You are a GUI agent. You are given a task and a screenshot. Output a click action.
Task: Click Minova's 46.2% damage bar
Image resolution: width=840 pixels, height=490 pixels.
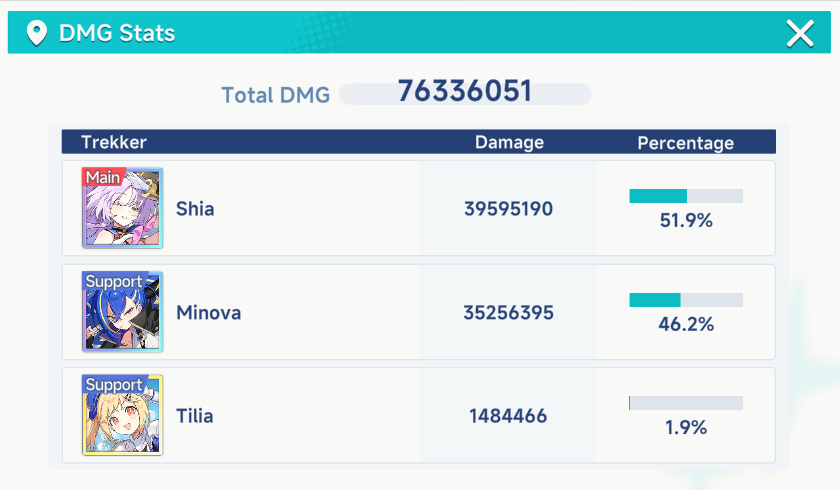click(686, 300)
